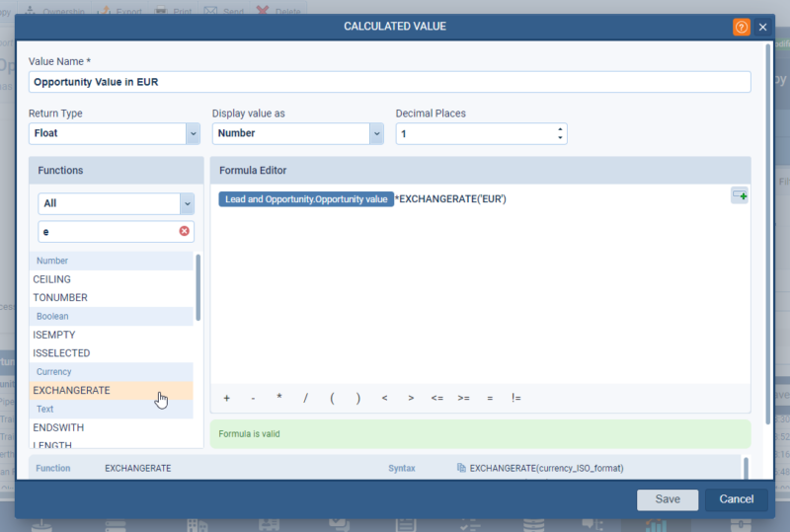Click the dialog's main vertical scrollbar

[768, 234]
